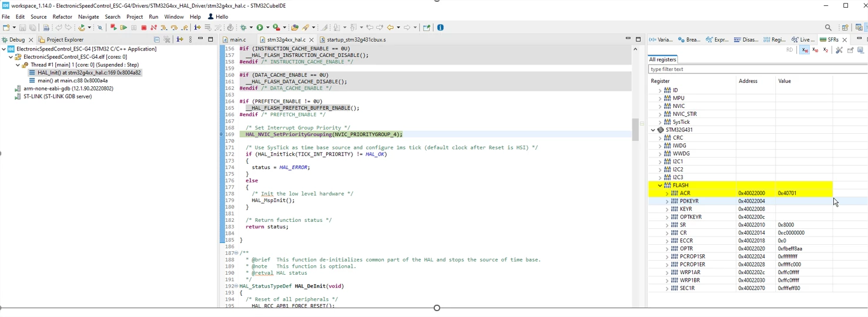The image size is (868, 317).
Task: Click the editor vertical scrollbar thumb
Action: click(635, 129)
